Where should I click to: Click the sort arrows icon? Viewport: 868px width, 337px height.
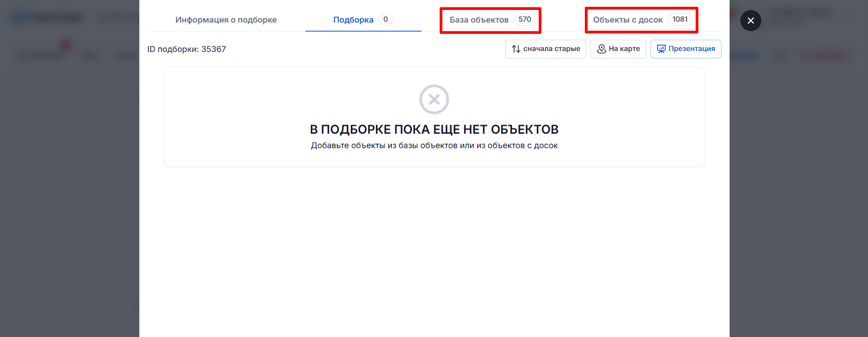click(x=516, y=49)
